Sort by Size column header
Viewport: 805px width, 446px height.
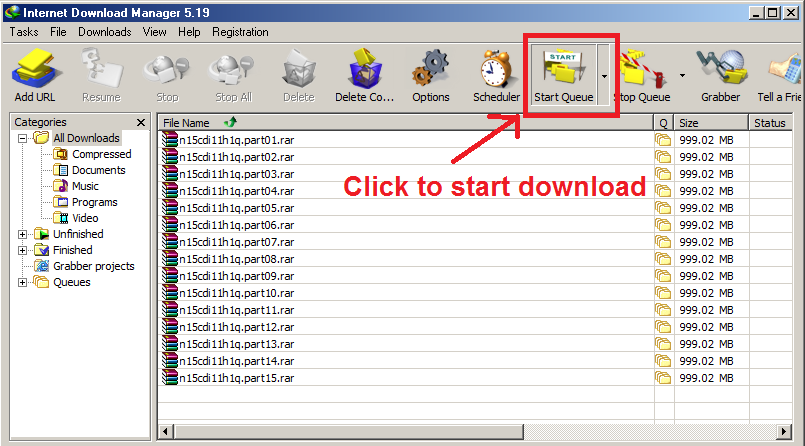(x=711, y=123)
